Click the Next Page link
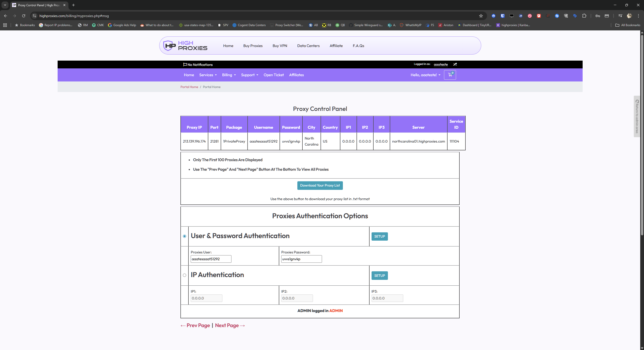The image size is (644, 350). coord(229,325)
